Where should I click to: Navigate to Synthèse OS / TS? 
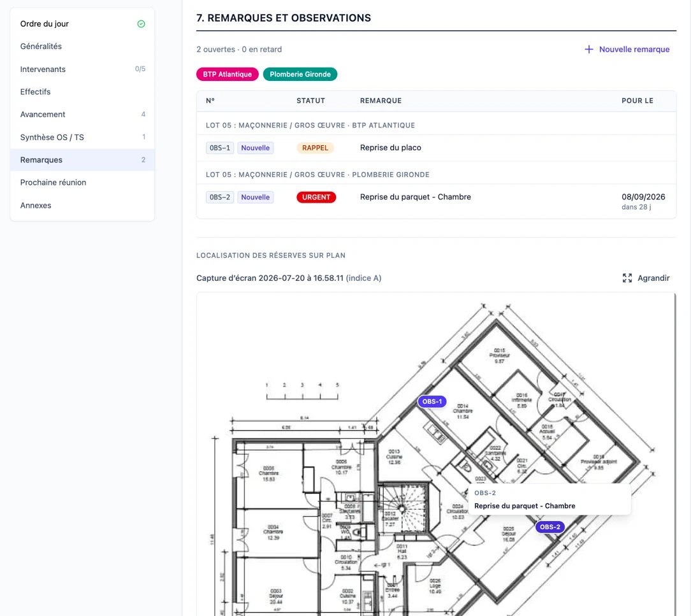pyautogui.click(x=82, y=137)
